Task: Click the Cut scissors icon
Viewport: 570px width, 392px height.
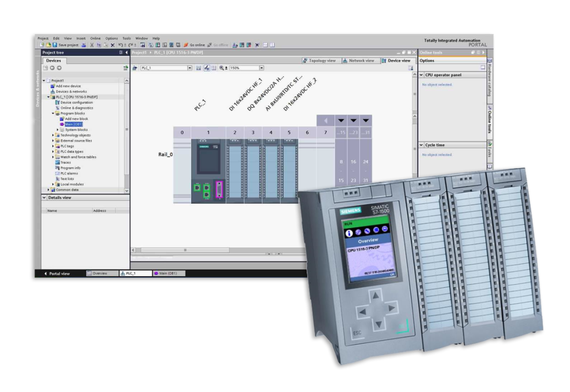Action: tap(91, 45)
